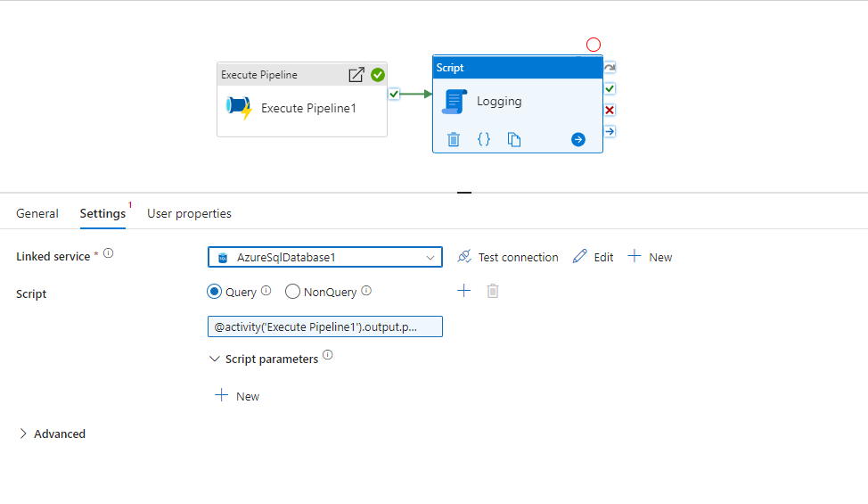Click the info icon next to NonQuery

click(x=366, y=290)
